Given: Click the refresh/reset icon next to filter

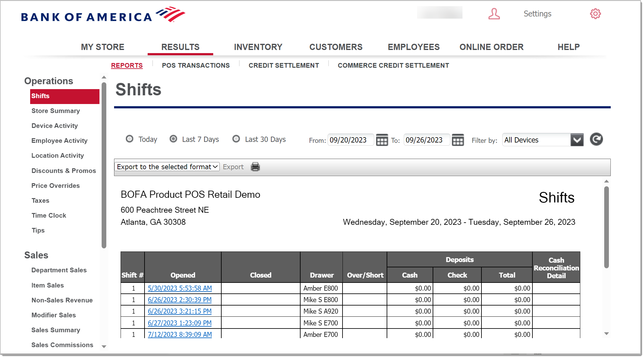Looking at the screenshot, I should [x=597, y=140].
